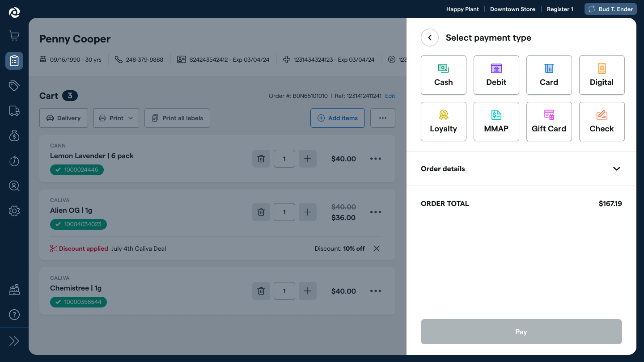Select Gift Card payment type
644x362 pixels.
pyautogui.click(x=549, y=122)
